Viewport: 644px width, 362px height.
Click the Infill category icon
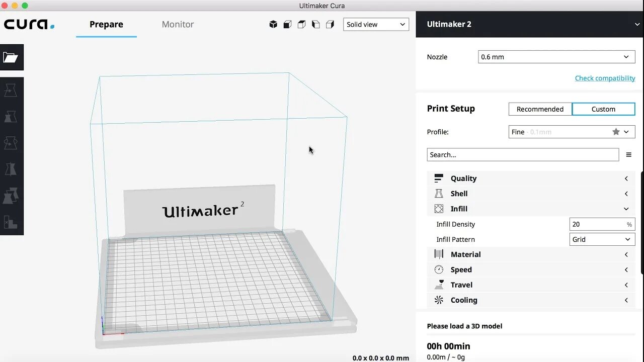click(x=439, y=209)
